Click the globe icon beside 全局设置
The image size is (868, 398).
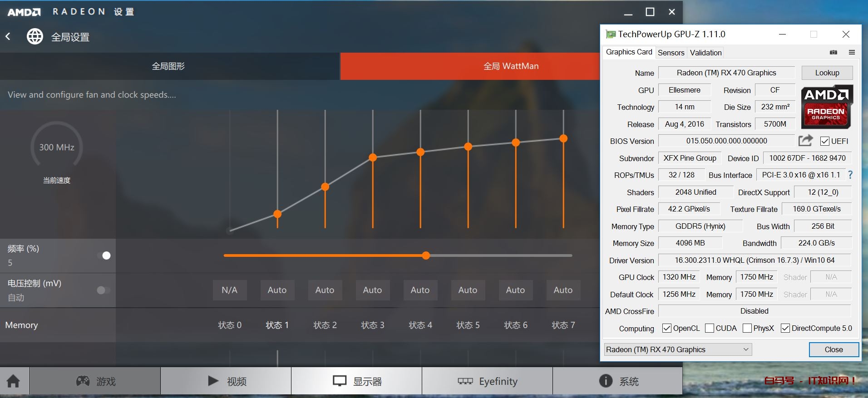click(x=35, y=36)
